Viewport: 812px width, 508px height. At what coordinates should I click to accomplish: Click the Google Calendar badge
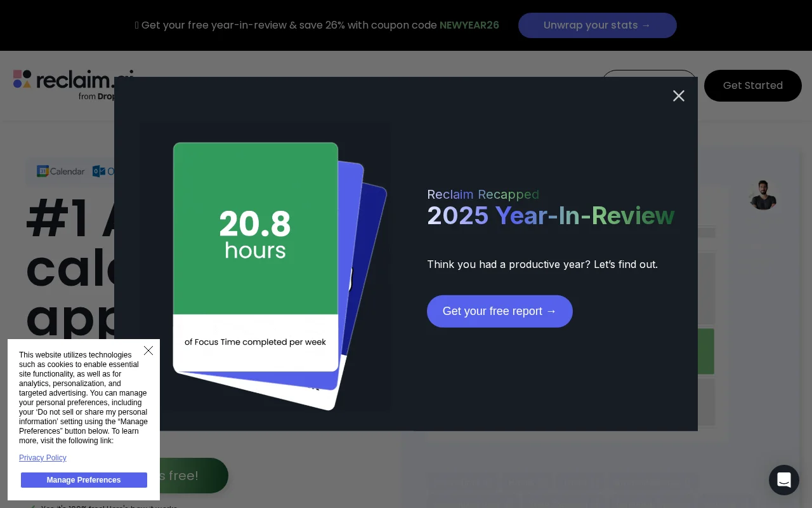[60, 171]
